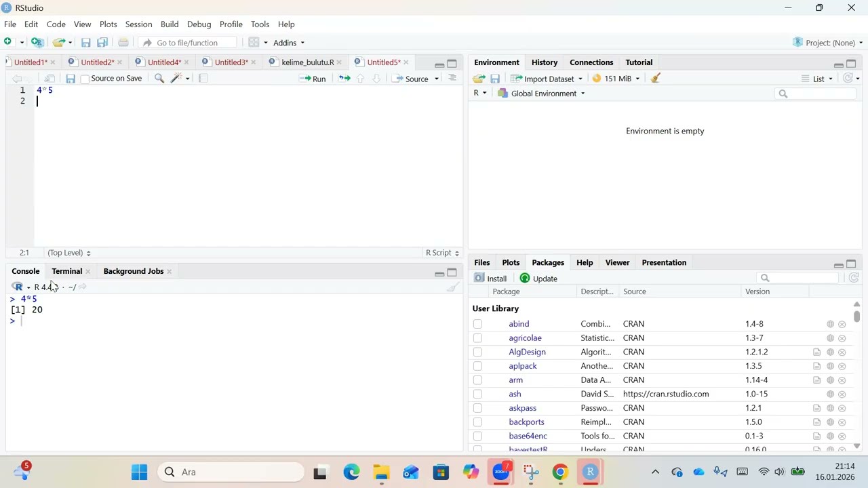This screenshot has width=868, height=488.
Task: Go to the next section with down arrow
Action: click(376, 79)
